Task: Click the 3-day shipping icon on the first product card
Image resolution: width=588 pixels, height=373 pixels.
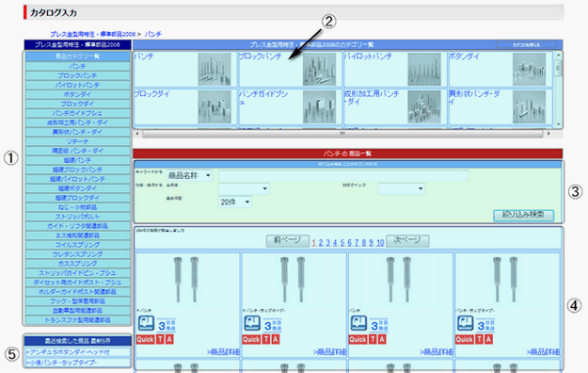Action: (x=167, y=325)
